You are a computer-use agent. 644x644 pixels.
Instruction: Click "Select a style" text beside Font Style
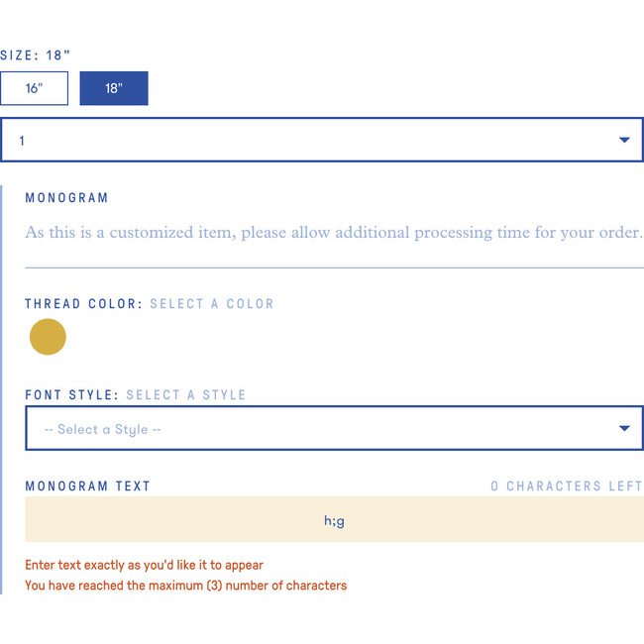click(x=186, y=395)
